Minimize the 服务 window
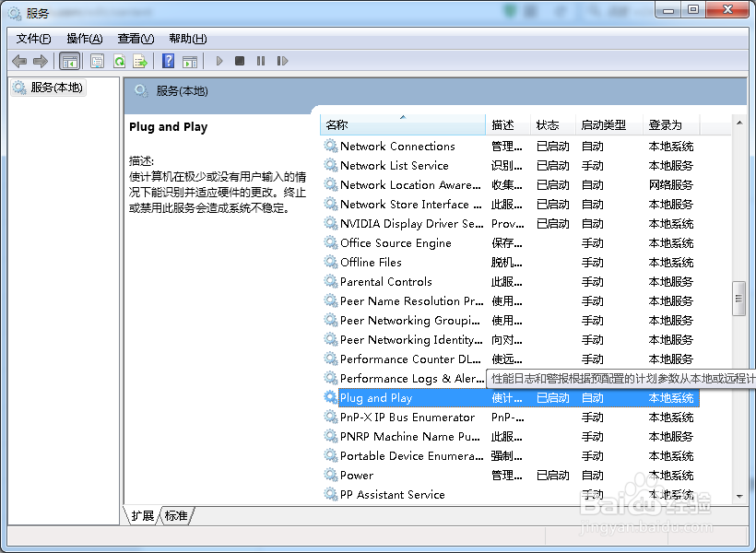Screen dimensions: 756x553 (x=668, y=9)
